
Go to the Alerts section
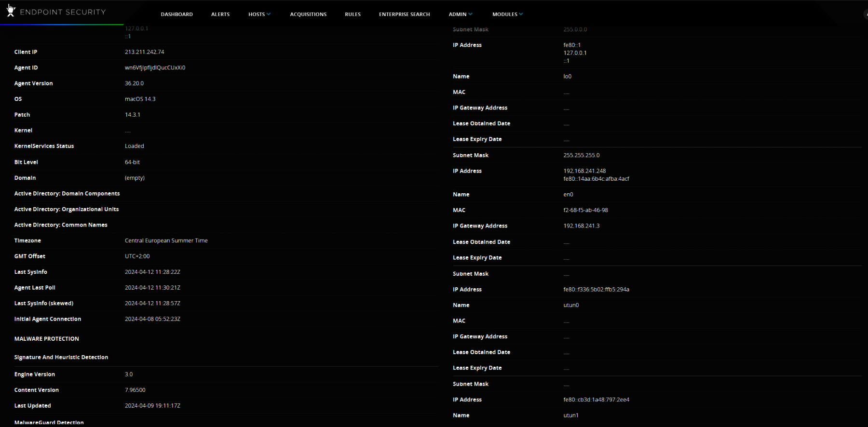[220, 14]
